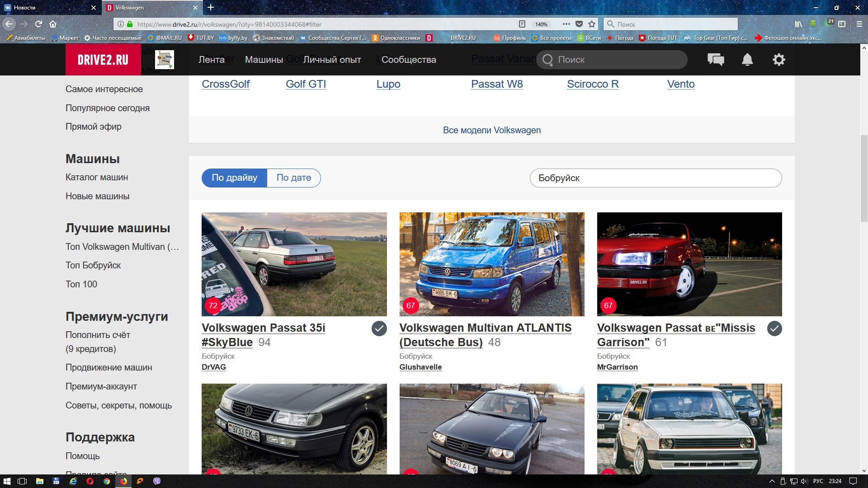Close the 'Volkswagen' browser tab
The width and height of the screenshot is (868, 488).
click(195, 8)
